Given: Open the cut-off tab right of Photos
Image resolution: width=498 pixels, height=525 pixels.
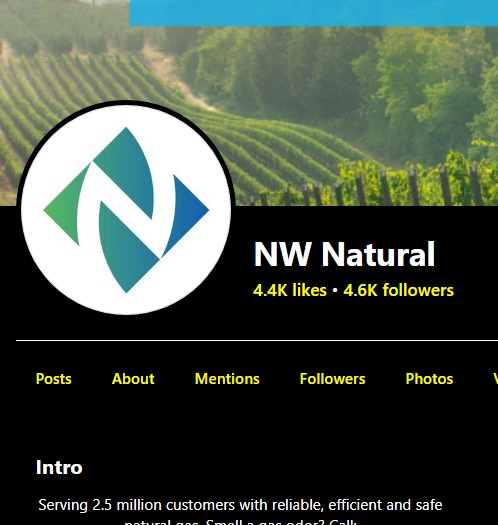Looking at the screenshot, I should click(495, 379).
